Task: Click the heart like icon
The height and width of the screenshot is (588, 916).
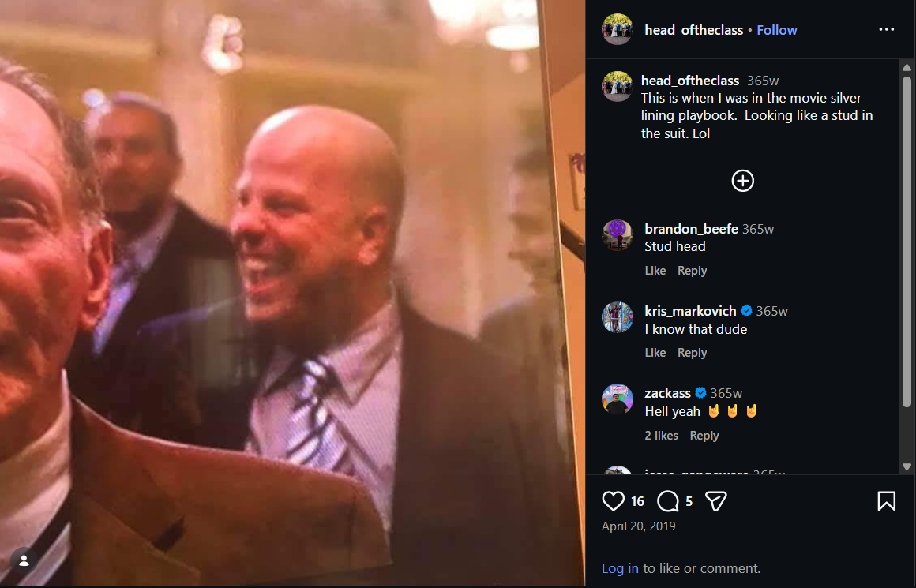Action: tap(613, 501)
